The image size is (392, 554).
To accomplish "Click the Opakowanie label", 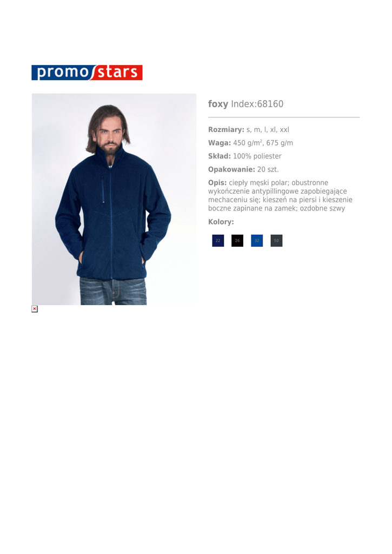I will (231, 169).
